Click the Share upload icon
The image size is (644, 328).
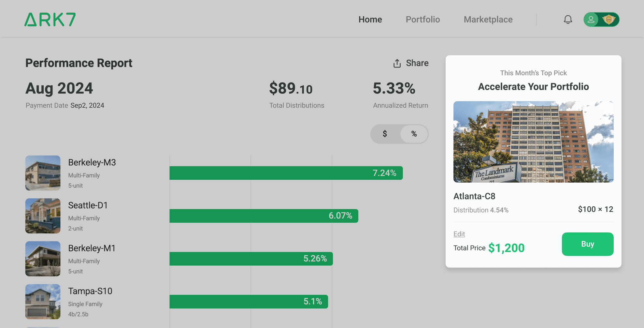(x=397, y=63)
